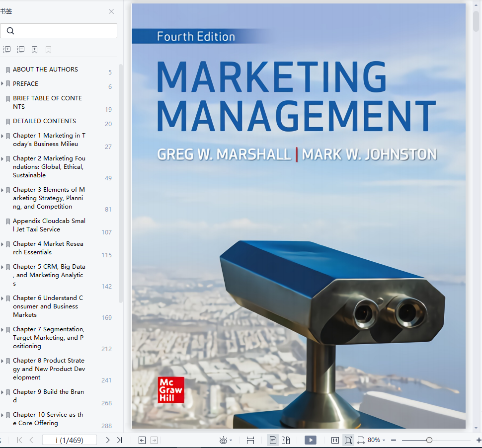The width and height of the screenshot is (482, 448).
Task: Click the fit-width icon beside 80%
Action: pos(361,441)
